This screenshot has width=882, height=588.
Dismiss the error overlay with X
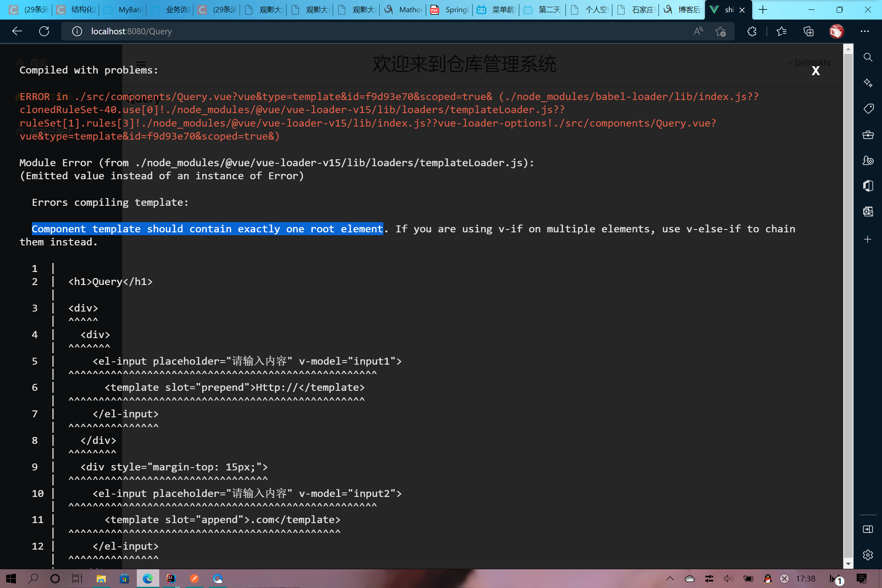[815, 71]
